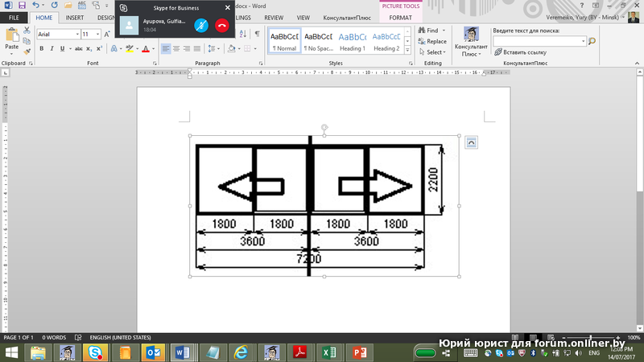Click the Replace button
Screen dimensions: 644x362
coord(432,42)
